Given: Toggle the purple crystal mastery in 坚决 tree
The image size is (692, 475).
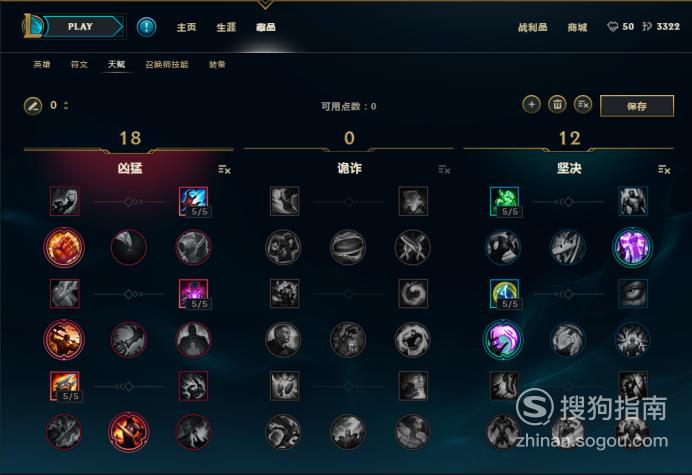Looking at the screenshot, I should pos(632,247).
